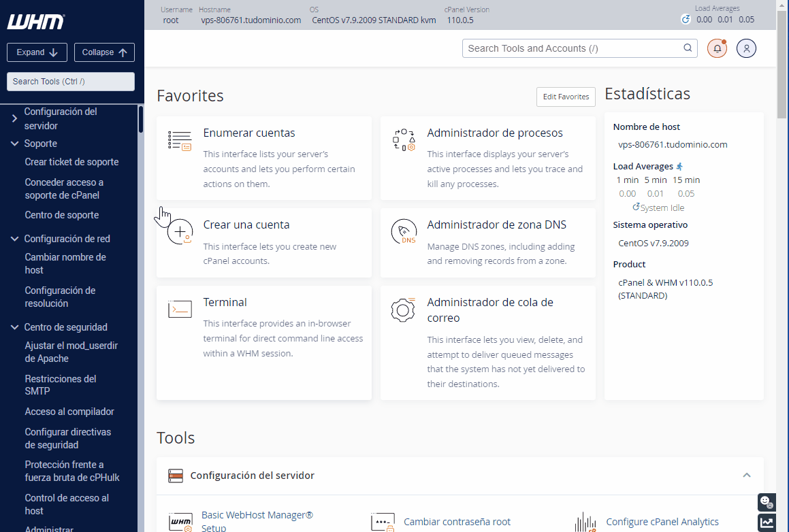Open Acceso al compilador

click(x=69, y=412)
